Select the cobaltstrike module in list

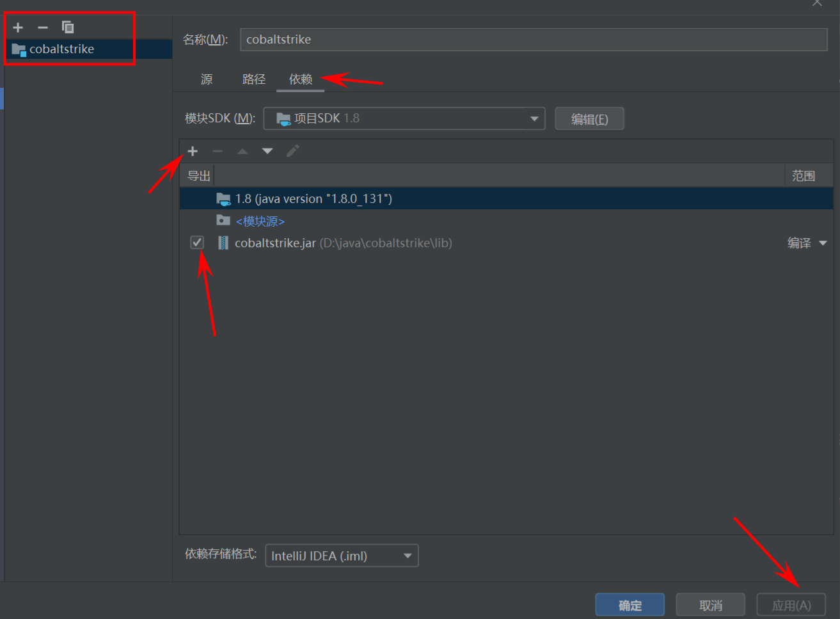point(62,49)
